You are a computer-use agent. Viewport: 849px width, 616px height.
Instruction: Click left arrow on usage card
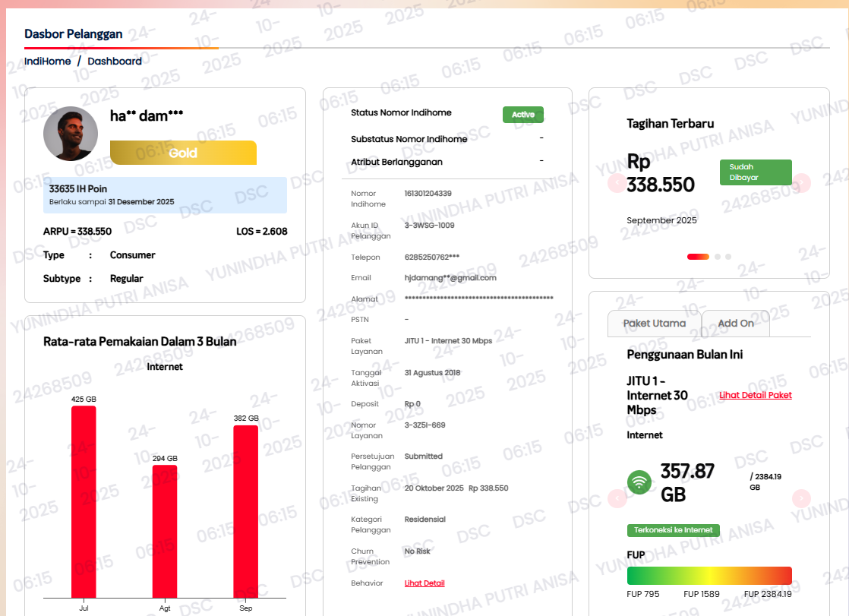(617, 498)
